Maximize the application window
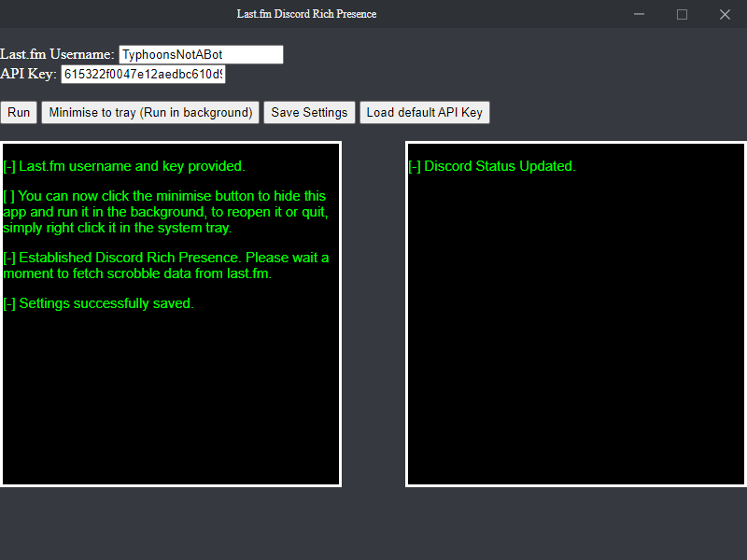The image size is (747, 560). tap(683, 14)
